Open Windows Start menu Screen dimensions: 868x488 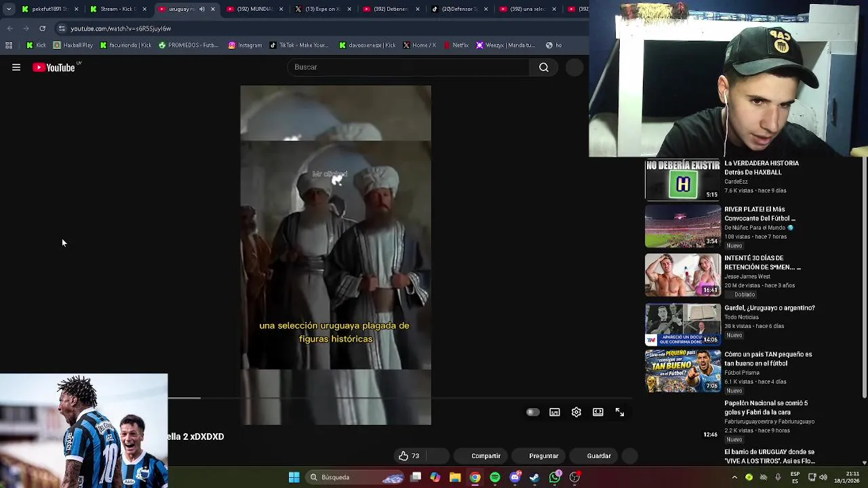pyautogui.click(x=294, y=477)
